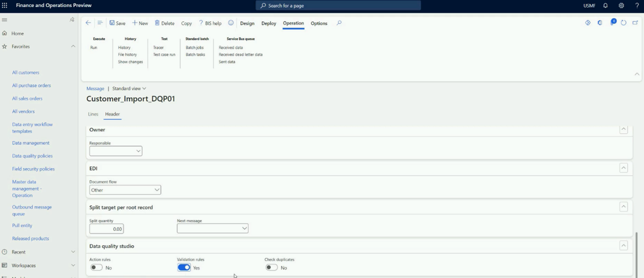
Task: Click the Search for a page box
Action: coord(338,6)
